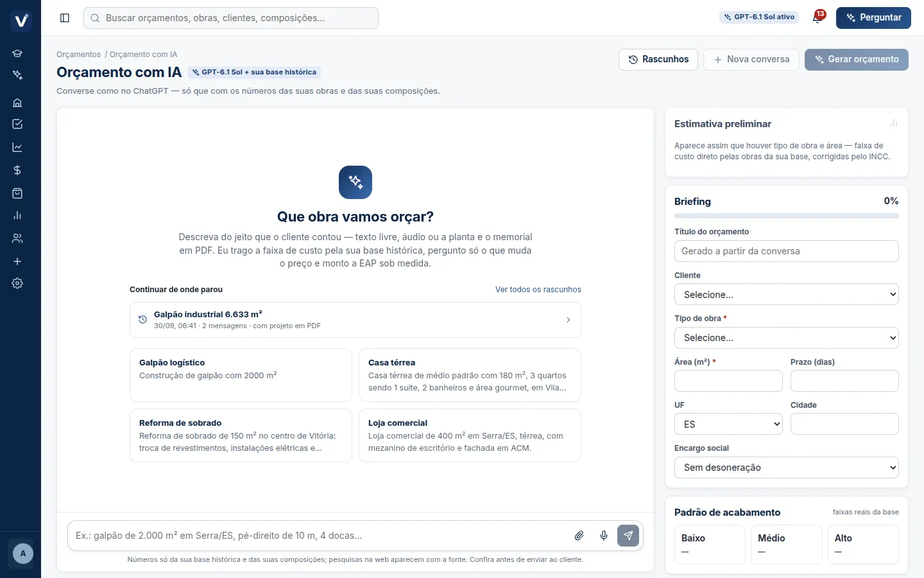The height and width of the screenshot is (578, 924).
Task: Pick the Reforma de sobrado suggestion card
Action: pos(241,435)
